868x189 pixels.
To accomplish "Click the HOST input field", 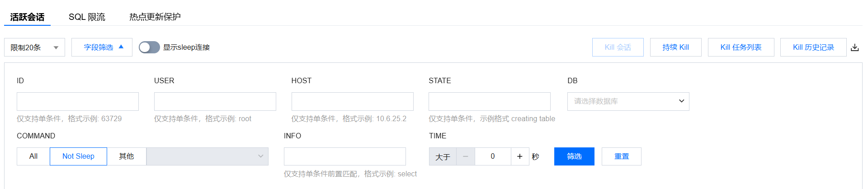I will (352, 101).
